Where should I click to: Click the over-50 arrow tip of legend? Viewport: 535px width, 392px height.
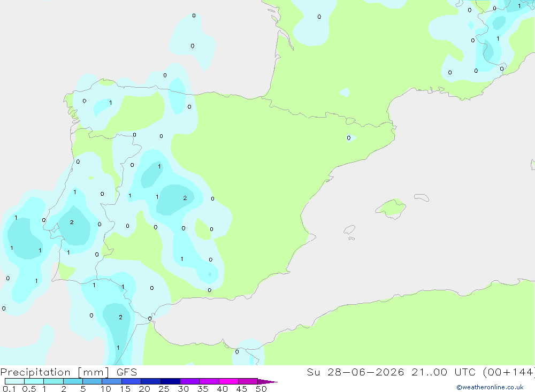coord(267,381)
